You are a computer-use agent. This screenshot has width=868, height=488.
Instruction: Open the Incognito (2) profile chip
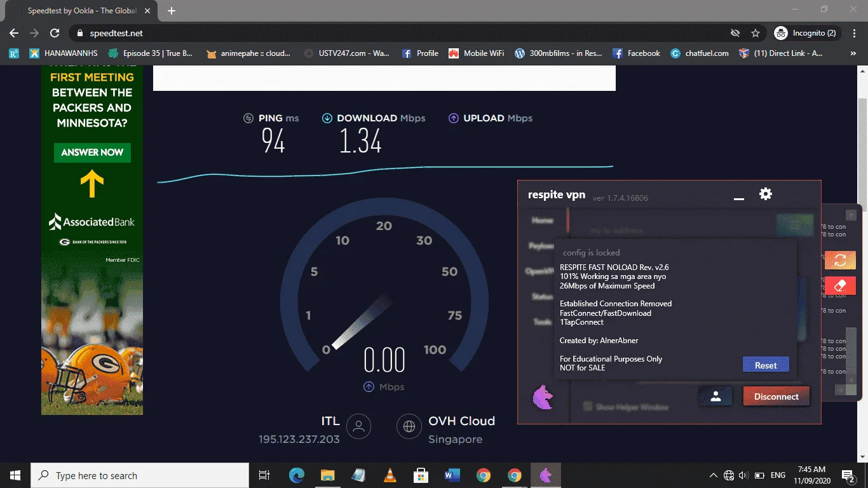tap(806, 33)
